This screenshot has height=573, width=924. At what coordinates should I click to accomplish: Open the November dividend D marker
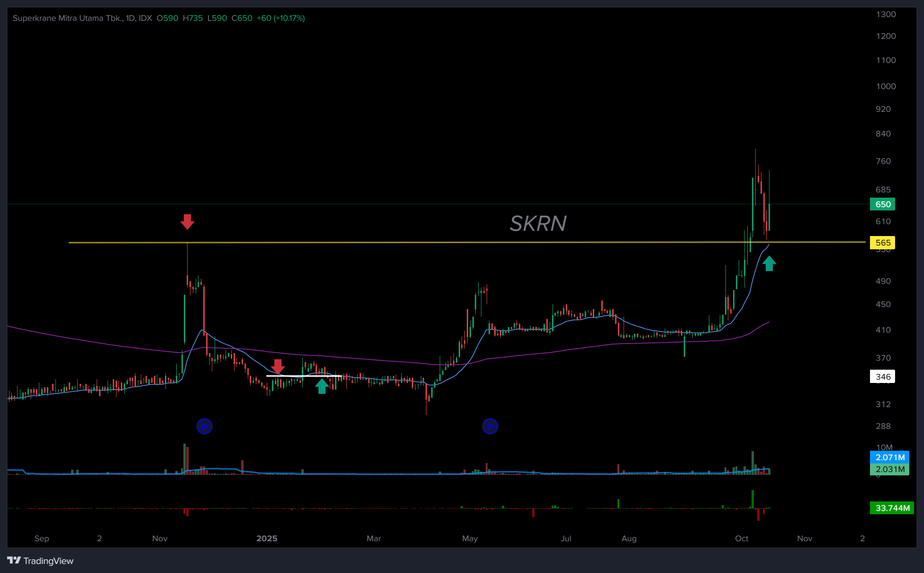point(204,427)
